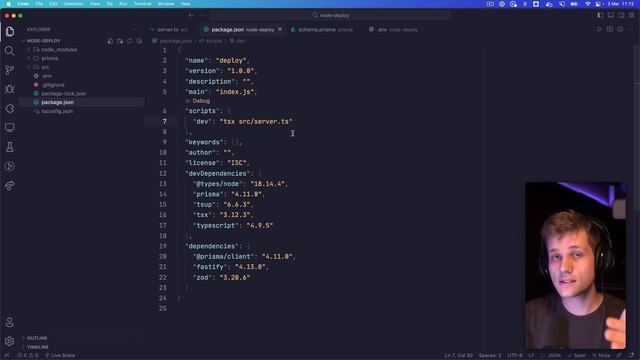Click the Wi-Fi icon in macOS menu bar

[588, 4]
